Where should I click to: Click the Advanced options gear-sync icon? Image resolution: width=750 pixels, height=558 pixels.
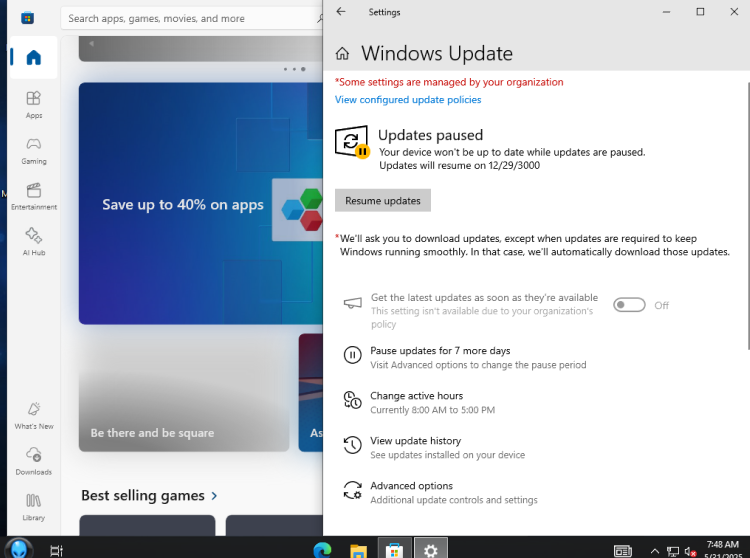[x=353, y=491]
